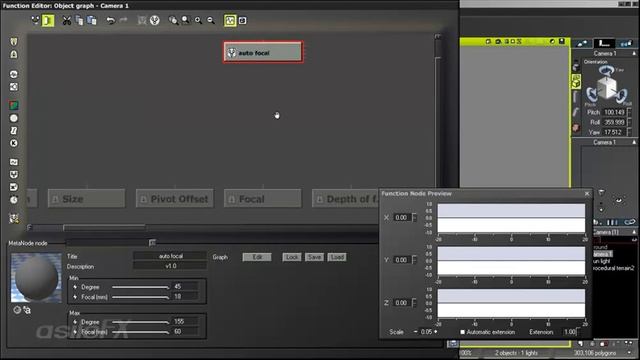Click the wave turbulence node icon in sidebar

pos(14,162)
